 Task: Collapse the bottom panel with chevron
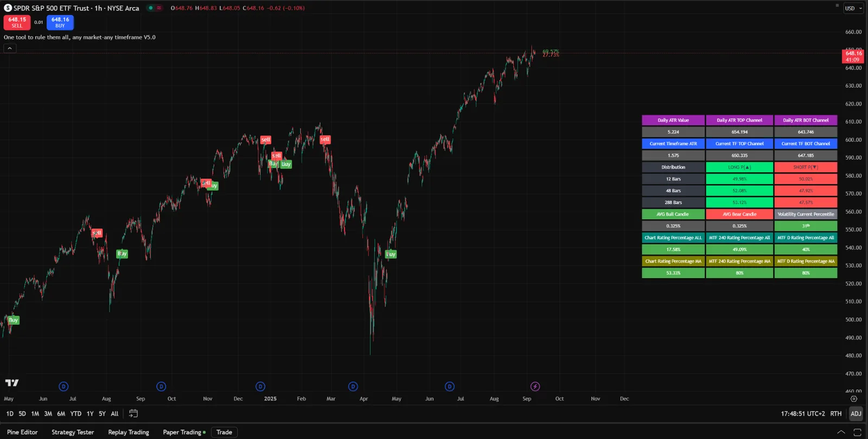841,432
